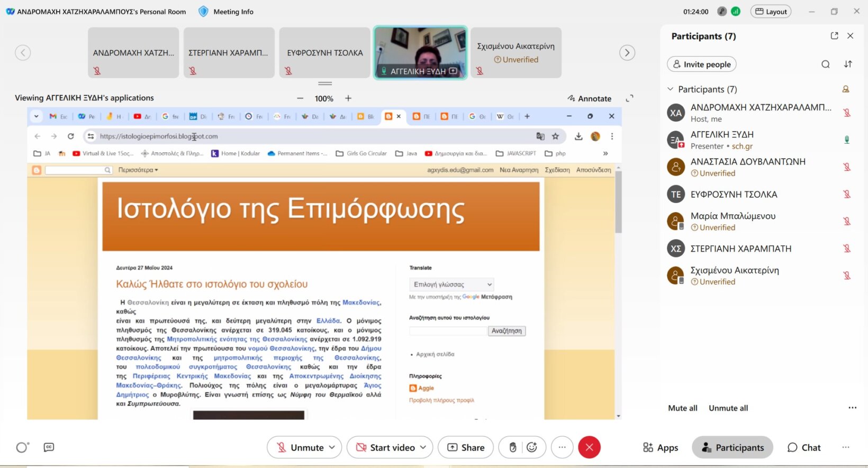Open Meeting Info
Viewport: 868px width, 468px height.
pyautogui.click(x=226, y=12)
